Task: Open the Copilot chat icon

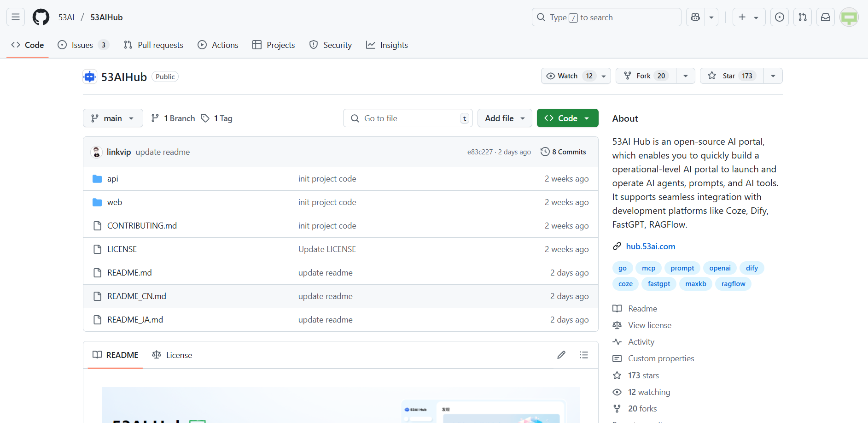Action: (695, 17)
